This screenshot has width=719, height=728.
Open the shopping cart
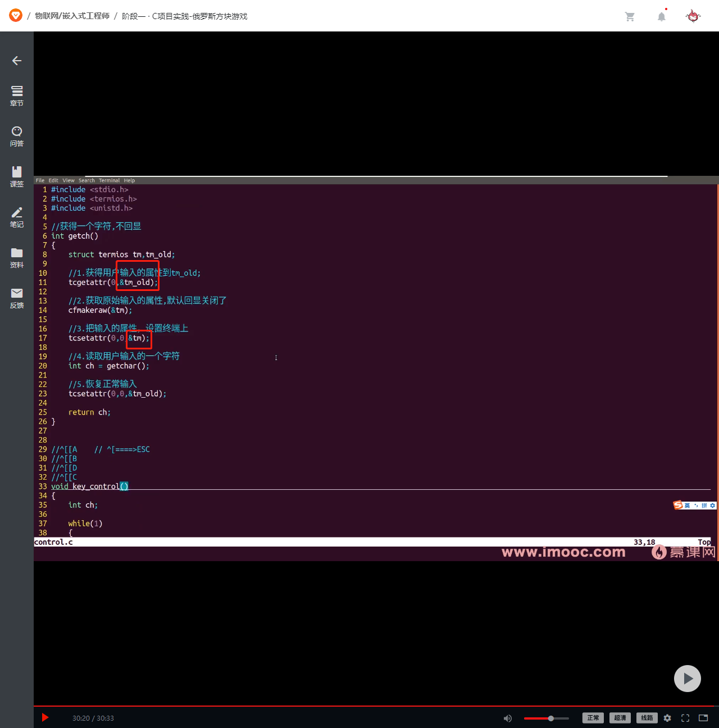tap(630, 17)
